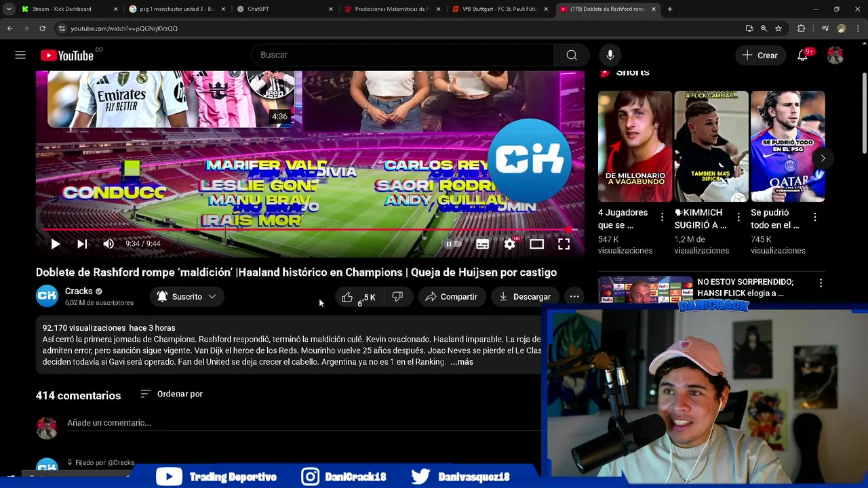Go back in browser history
The height and width of the screenshot is (488, 868).
(x=10, y=28)
